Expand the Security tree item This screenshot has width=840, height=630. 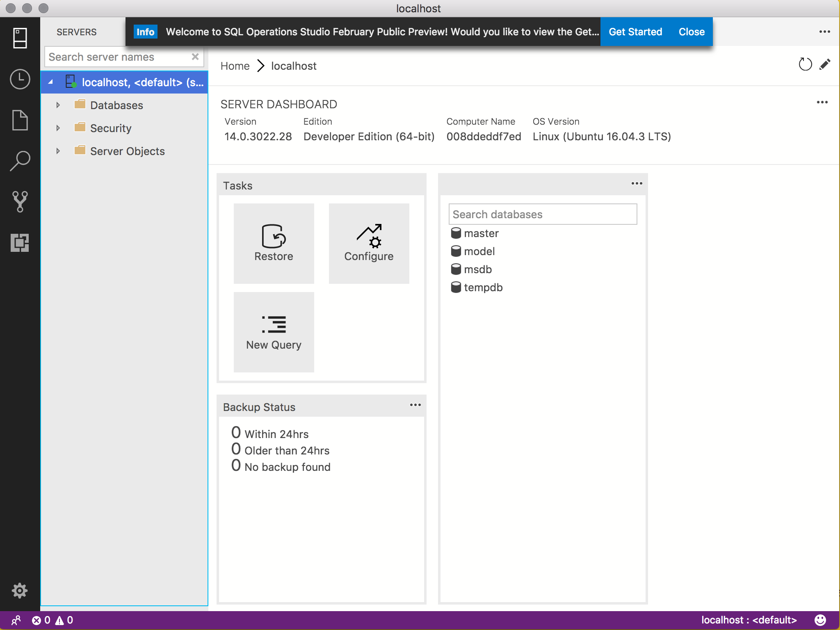pyautogui.click(x=58, y=128)
